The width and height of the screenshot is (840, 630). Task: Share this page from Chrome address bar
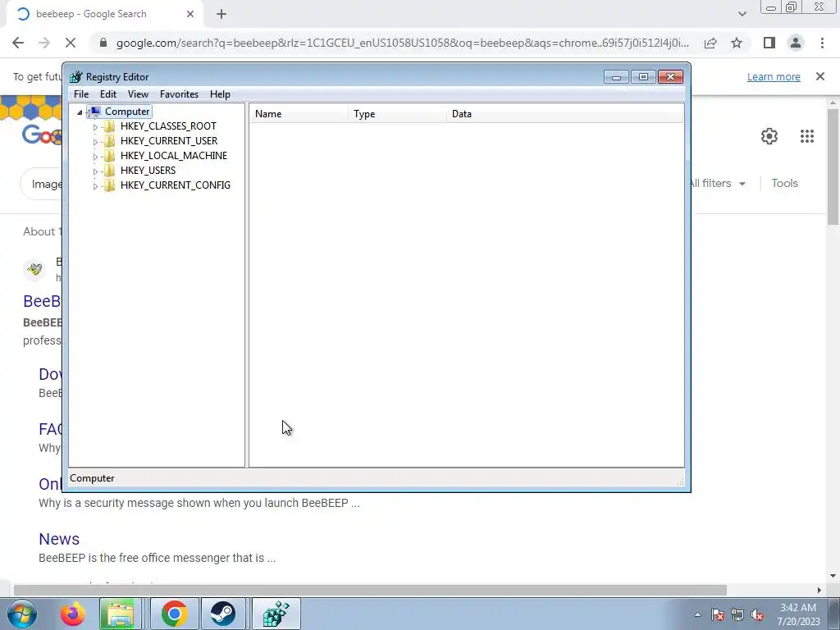(710, 43)
